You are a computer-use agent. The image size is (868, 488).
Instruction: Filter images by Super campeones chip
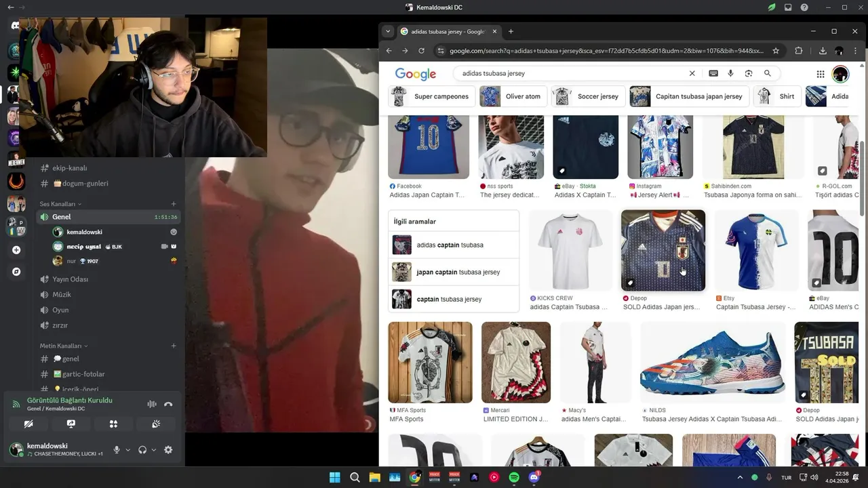tap(431, 96)
